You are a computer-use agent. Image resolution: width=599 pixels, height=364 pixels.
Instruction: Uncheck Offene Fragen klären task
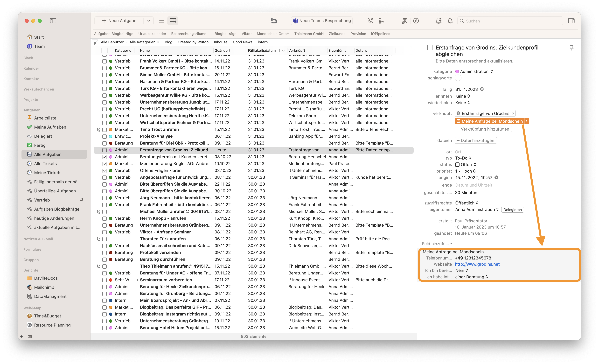pyautogui.click(x=104, y=170)
